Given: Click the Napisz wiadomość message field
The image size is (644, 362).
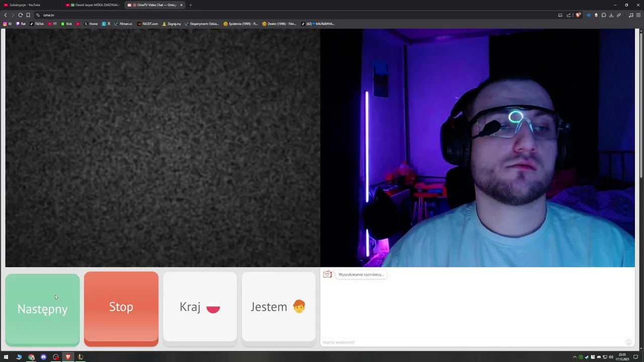Looking at the screenshot, I should point(472,342).
